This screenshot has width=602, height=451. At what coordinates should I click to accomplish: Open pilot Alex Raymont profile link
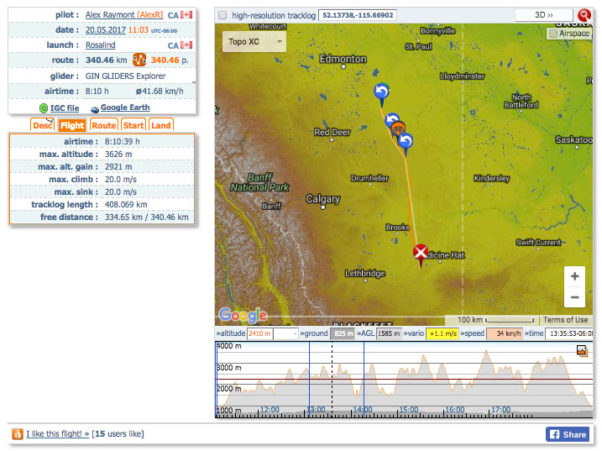[x=124, y=15]
